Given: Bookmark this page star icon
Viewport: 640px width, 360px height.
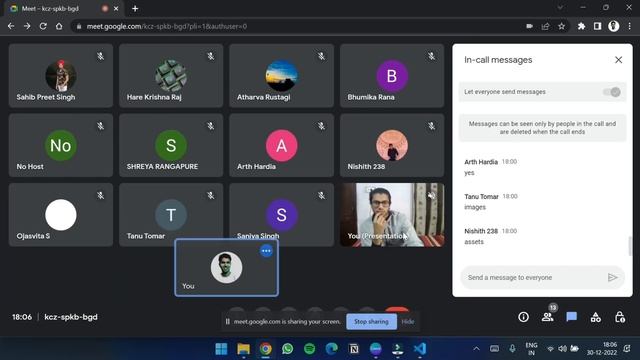Looking at the screenshot, I should click(x=562, y=26).
